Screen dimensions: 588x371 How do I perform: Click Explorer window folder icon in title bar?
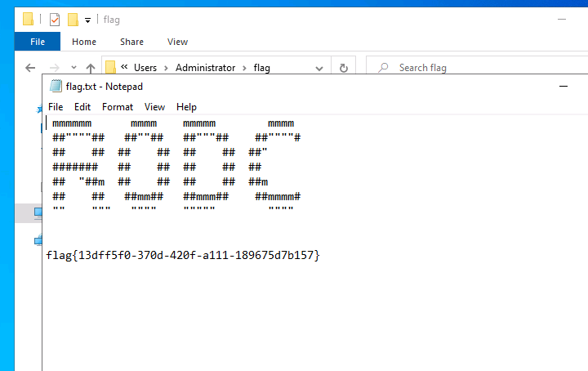(28, 19)
